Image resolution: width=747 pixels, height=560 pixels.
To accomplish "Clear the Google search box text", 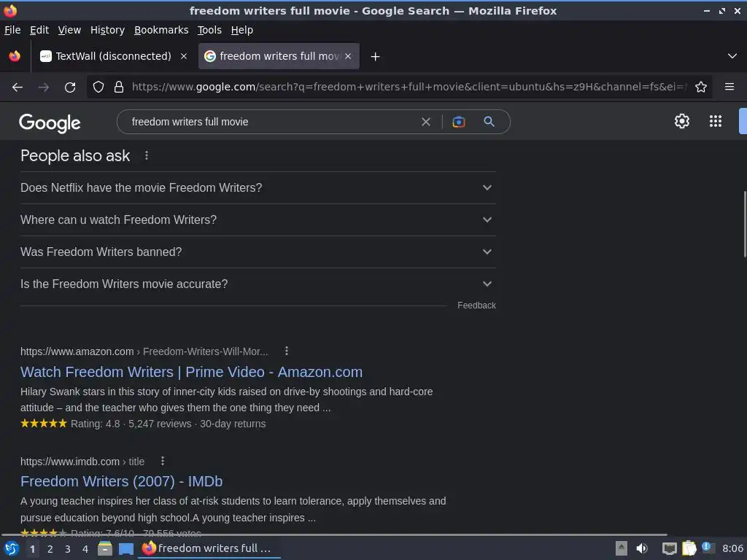I will [x=426, y=122].
